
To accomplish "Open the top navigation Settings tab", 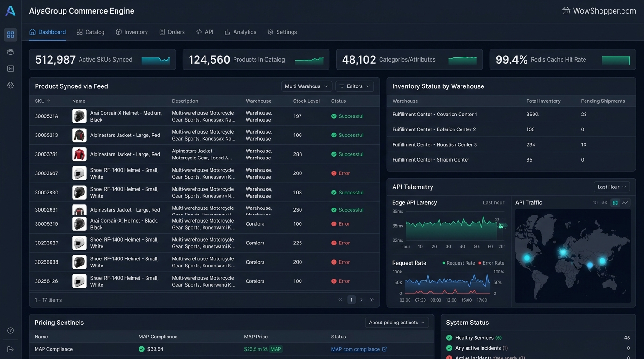I will point(282,32).
